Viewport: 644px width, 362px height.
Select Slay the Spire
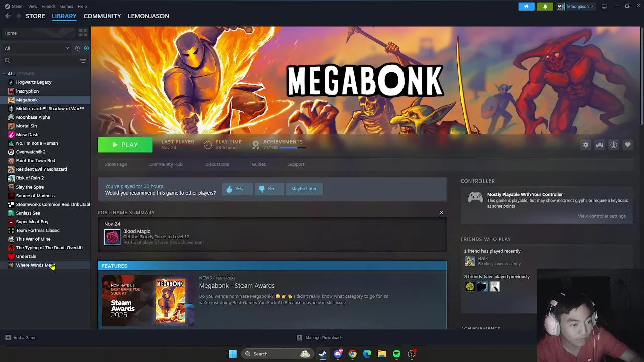(x=30, y=187)
